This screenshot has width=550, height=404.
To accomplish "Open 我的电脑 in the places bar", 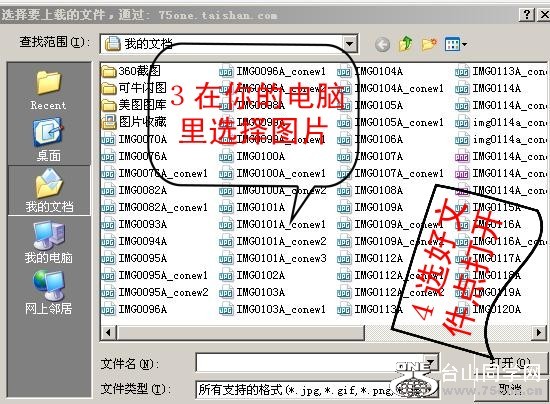I will tap(49, 242).
